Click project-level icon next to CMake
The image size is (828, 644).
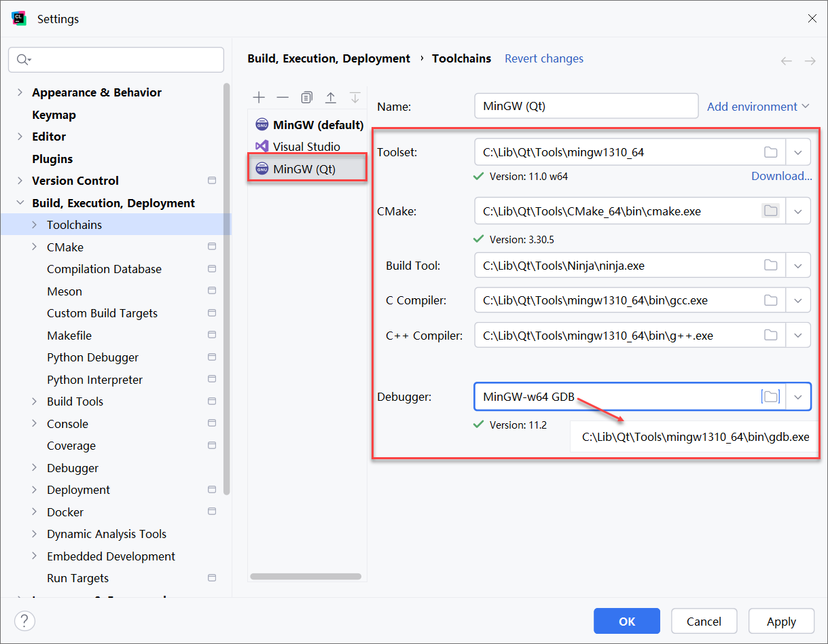point(212,247)
